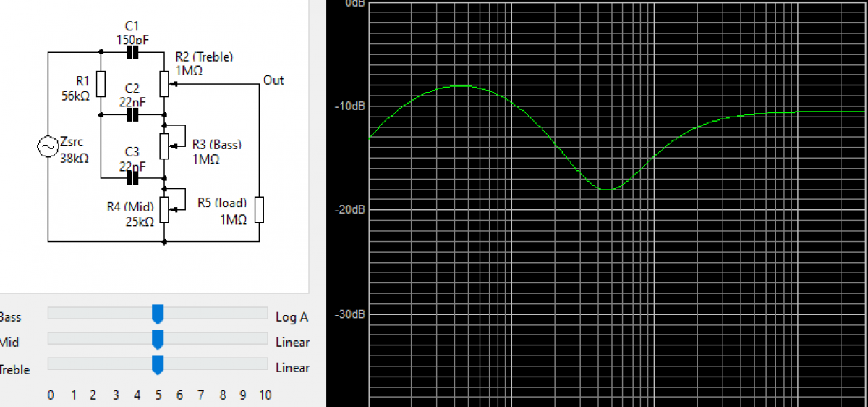
Task: Click the Treble slider thumb
Action: click(158, 365)
